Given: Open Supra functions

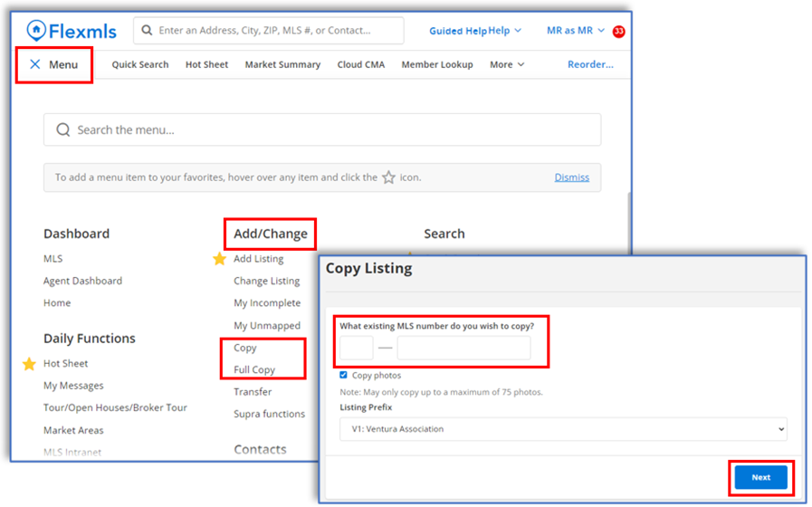Looking at the screenshot, I should (x=269, y=415).
